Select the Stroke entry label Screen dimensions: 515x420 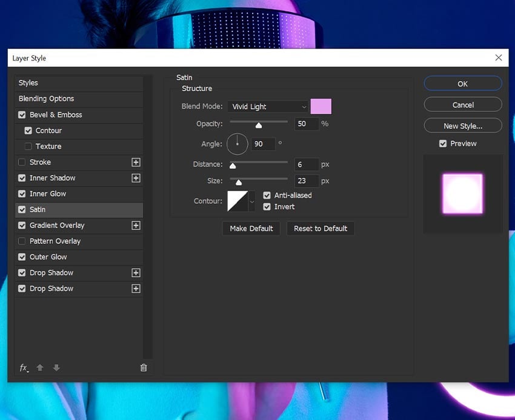tap(40, 162)
